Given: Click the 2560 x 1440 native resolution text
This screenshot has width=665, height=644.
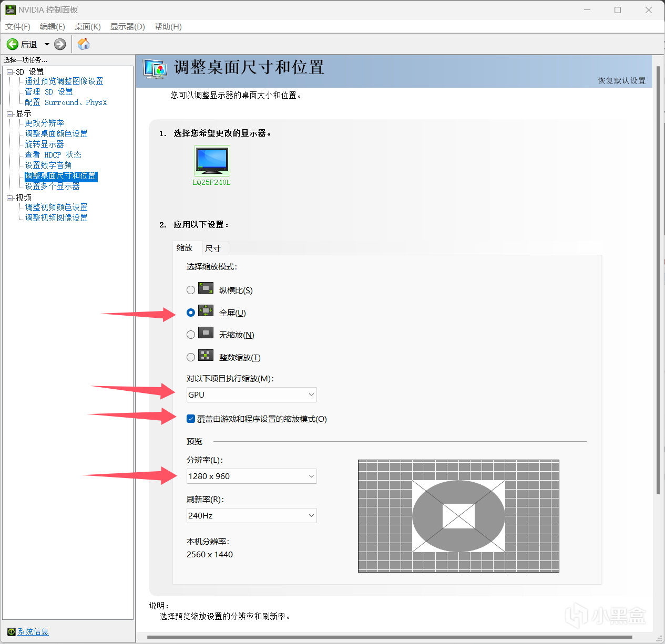Looking at the screenshot, I should pyautogui.click(x=210, y=554).
